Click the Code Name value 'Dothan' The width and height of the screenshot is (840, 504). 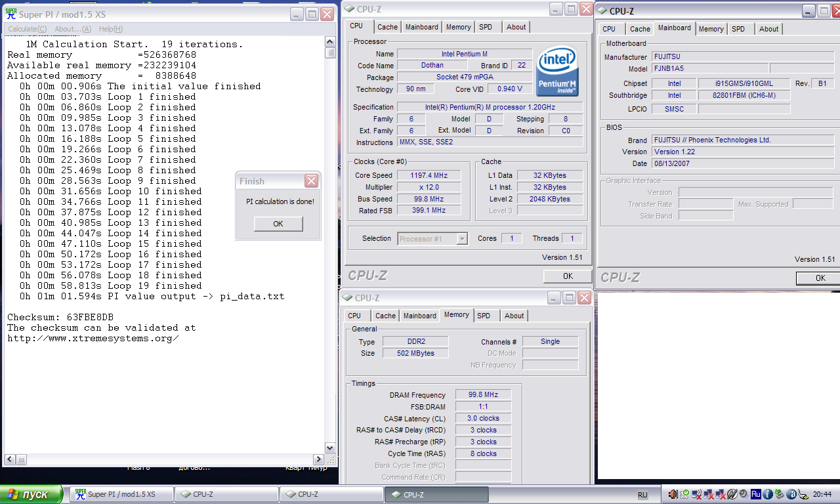pos(432,66)
